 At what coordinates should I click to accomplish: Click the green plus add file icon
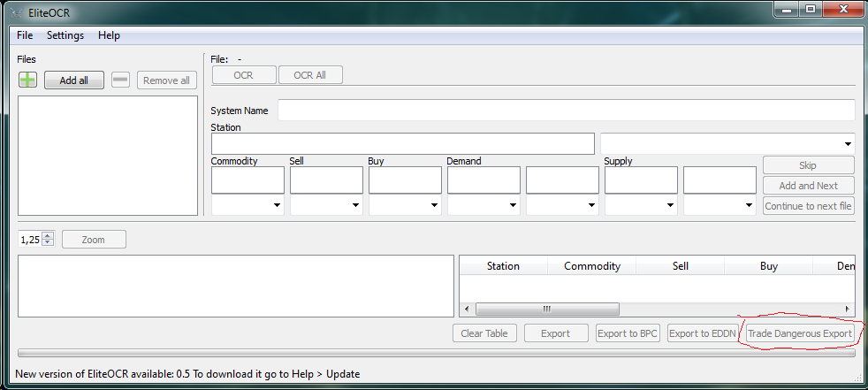[27, 80]
